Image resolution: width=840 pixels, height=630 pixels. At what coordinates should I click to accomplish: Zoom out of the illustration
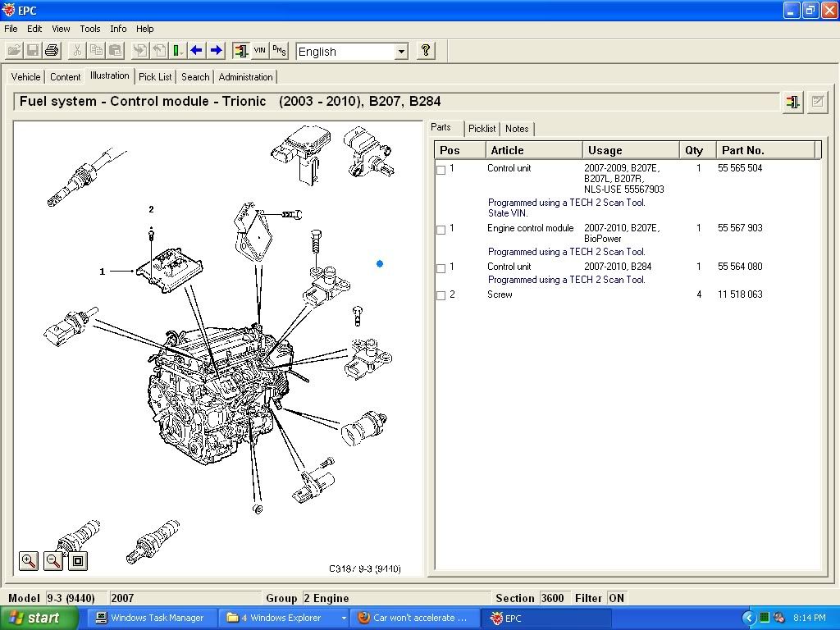(x=53, y=561)
